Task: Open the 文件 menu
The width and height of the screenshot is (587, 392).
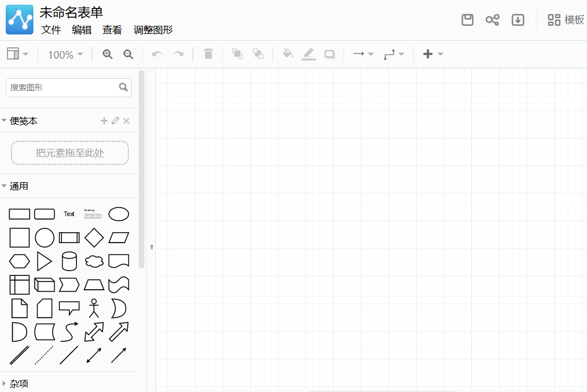Action: pos(51,30)
